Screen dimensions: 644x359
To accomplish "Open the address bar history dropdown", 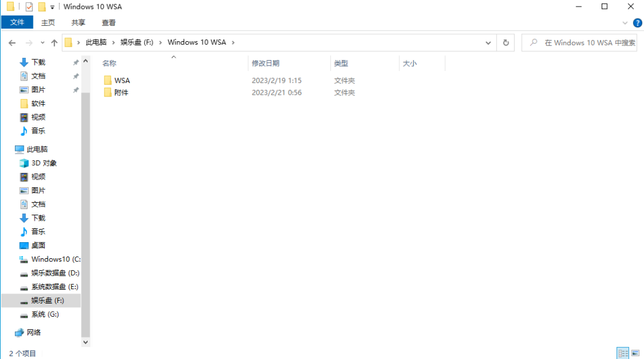I will tap(488, 42).
